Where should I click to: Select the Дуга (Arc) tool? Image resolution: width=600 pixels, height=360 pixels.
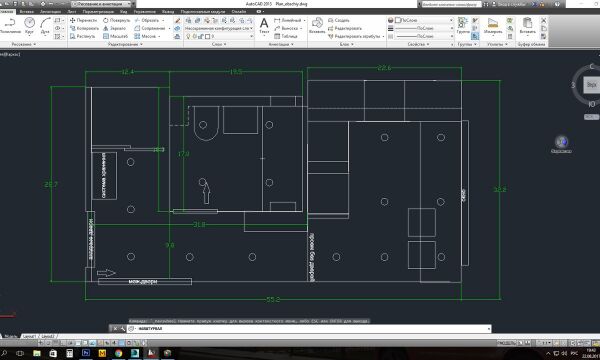(45, 26)
